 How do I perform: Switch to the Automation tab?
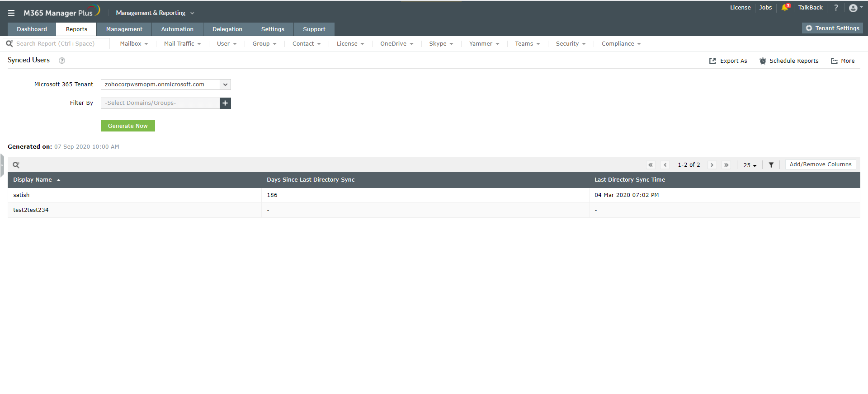coord(177,29)
